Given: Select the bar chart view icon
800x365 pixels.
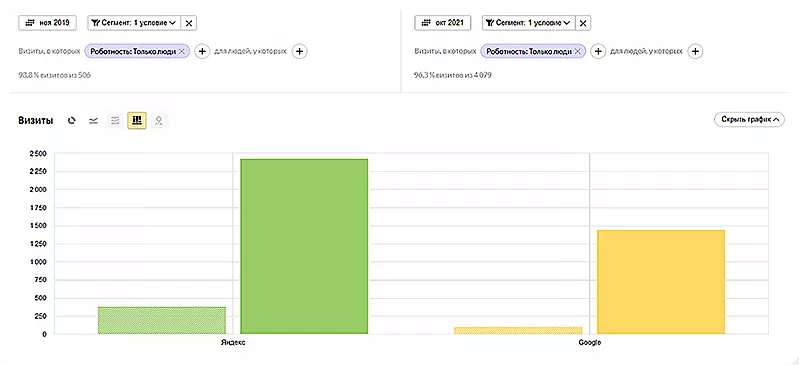Looking at the screenshot, I should tap(137, 120).
